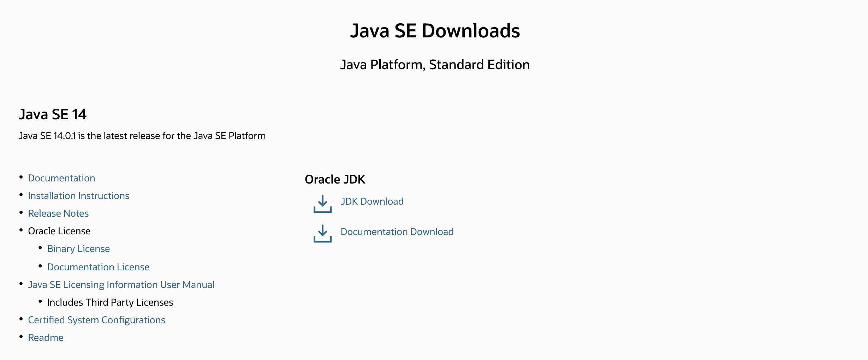Screen dimensions: 868x360
Task: Open the Documentation License link
Action: point(98,267)
